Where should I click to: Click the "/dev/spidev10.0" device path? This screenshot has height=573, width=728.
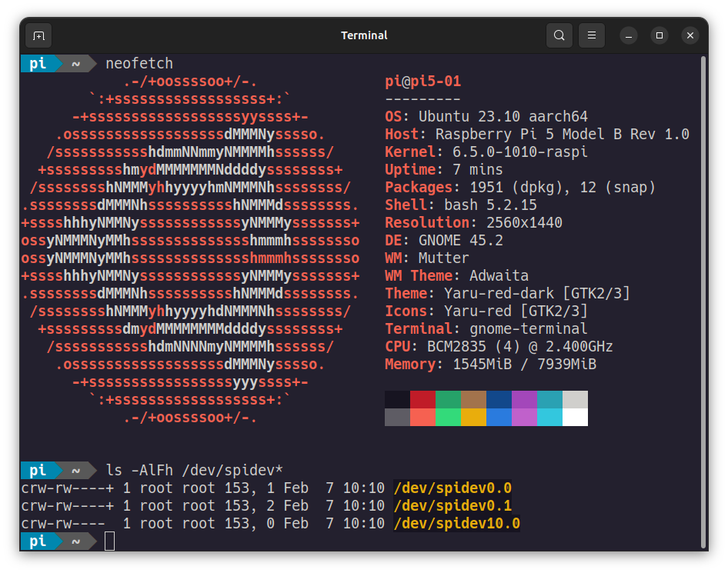457,523
